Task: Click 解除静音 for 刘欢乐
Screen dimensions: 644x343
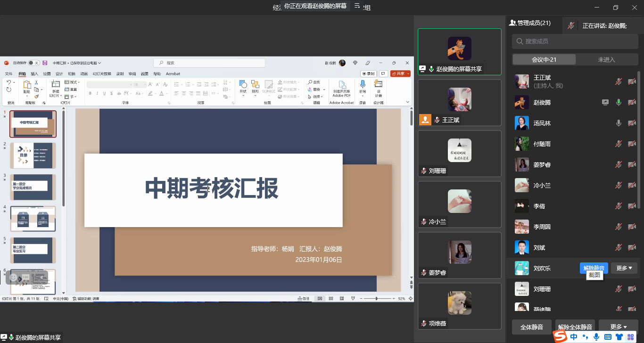Action: click(594, 268)
